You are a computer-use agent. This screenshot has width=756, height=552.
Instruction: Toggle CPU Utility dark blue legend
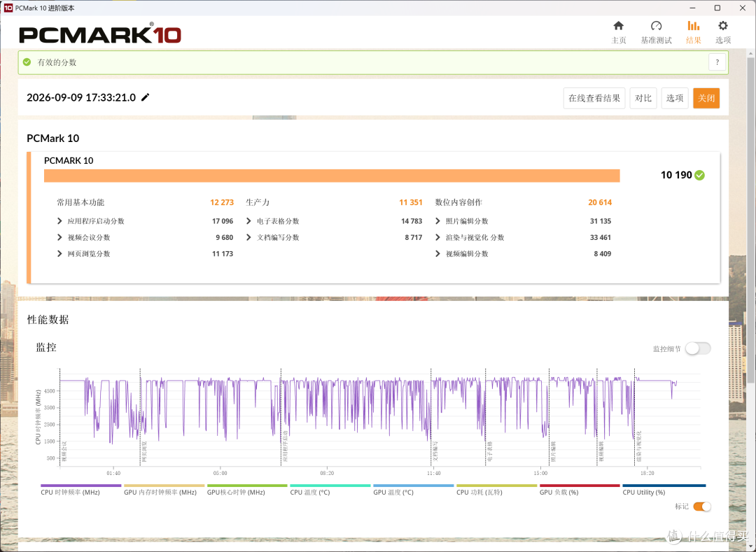click(x=664, y=490)
